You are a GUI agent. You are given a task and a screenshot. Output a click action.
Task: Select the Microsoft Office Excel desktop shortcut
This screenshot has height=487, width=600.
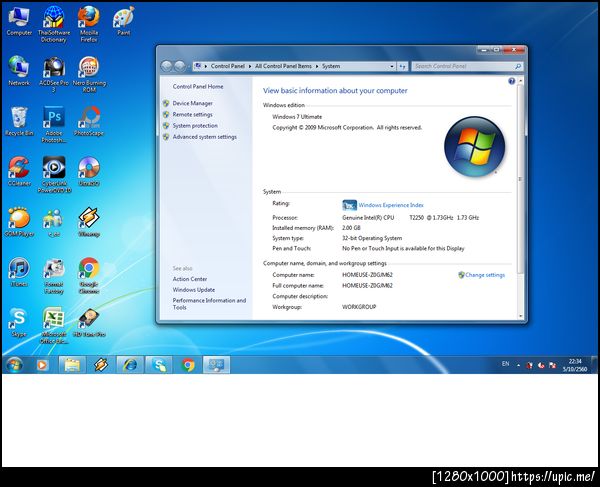54,325
